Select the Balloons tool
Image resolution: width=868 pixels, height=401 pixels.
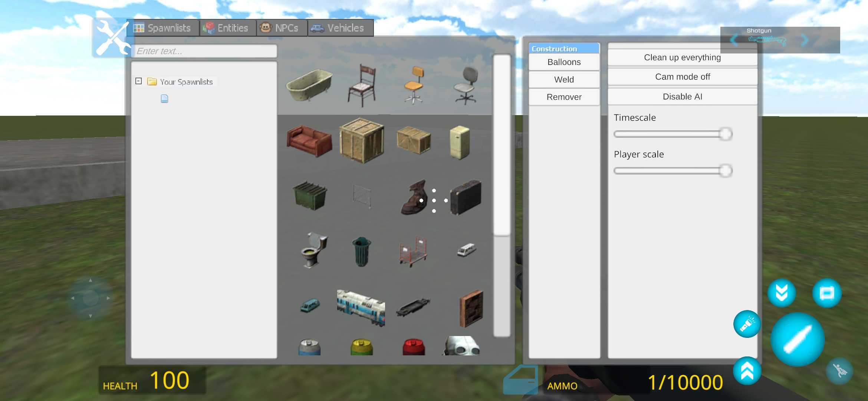(x=563, y=62)
